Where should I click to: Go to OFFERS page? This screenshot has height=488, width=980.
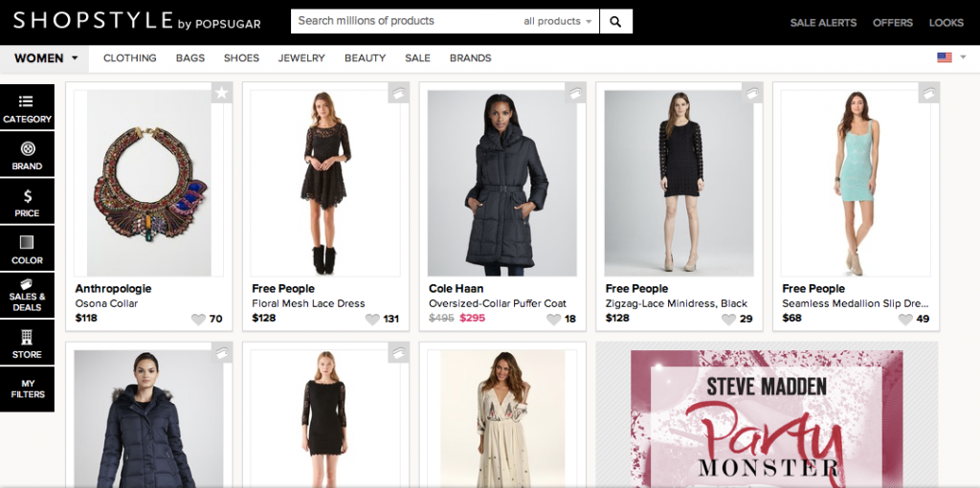[893, 23]
